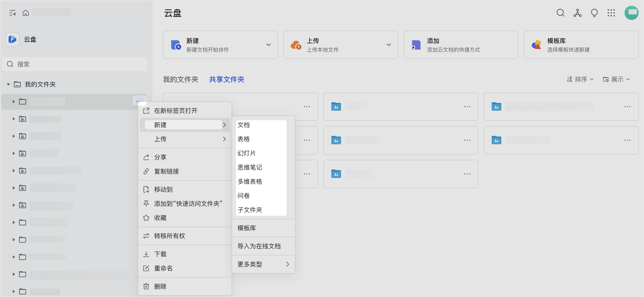Screen dimensions: 644x297
Task: Expand the 新建 card dropdown chevron
Action: 268,45
